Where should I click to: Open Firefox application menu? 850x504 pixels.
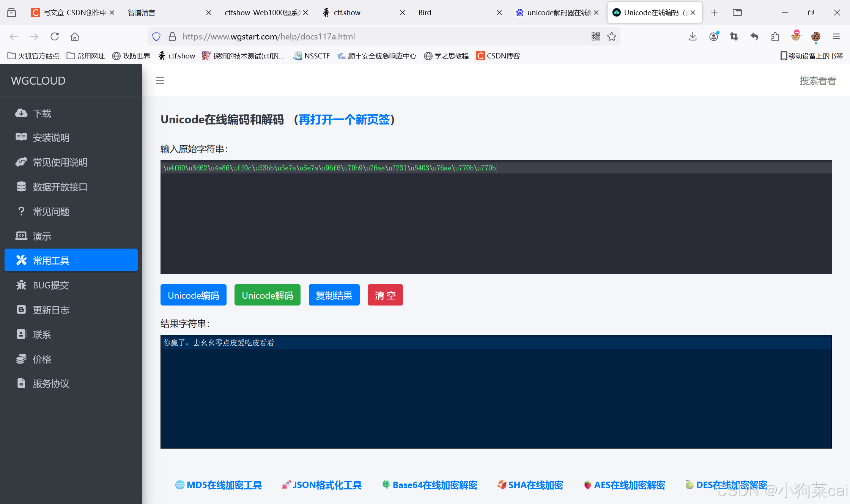(836, 36)
